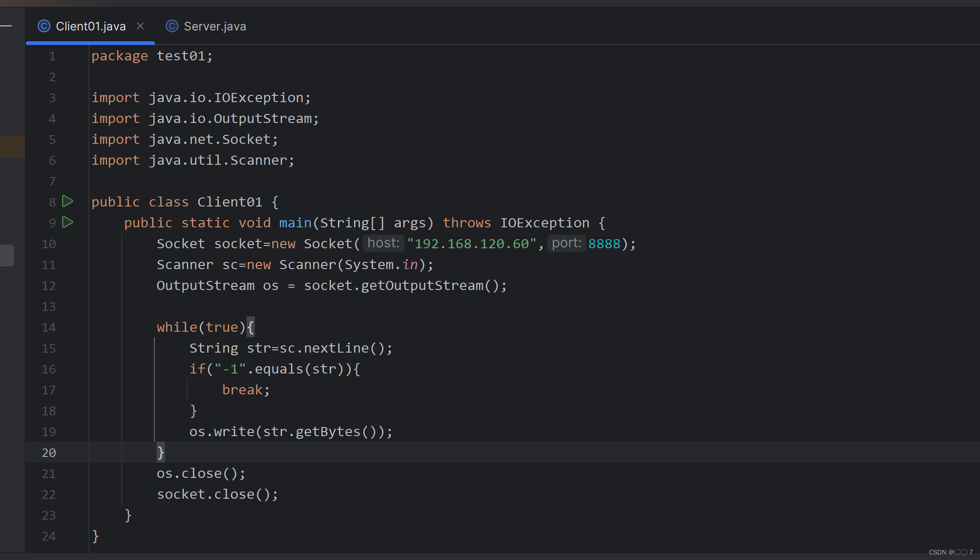The width and height of the screenshot is (980, 560).
Task: Close the Client01.java editor tab
Action: [140, 26]
